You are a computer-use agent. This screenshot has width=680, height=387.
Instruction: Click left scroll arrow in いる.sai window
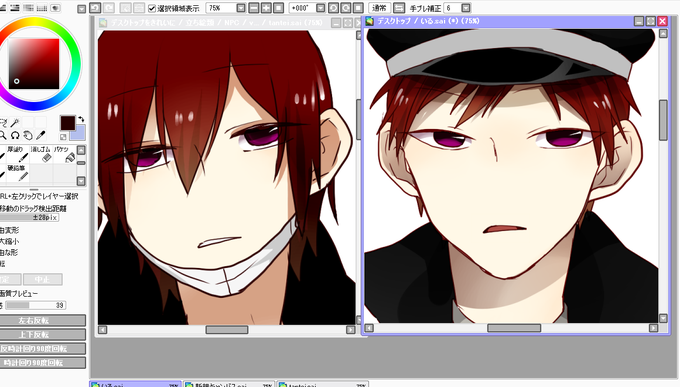369,328
